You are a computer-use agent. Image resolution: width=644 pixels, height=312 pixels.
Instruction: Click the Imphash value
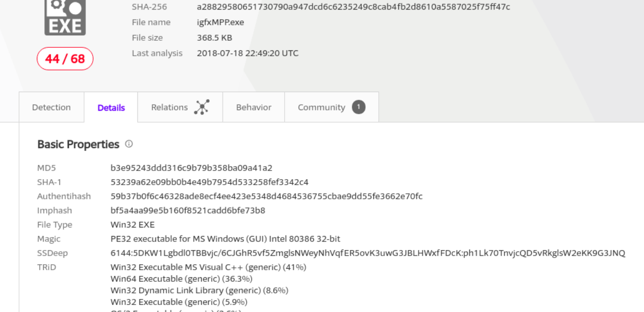[188, 210]
